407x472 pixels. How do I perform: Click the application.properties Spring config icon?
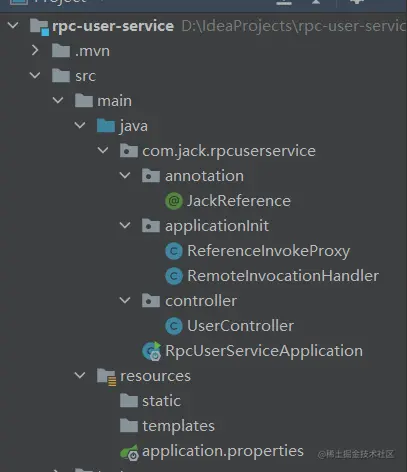click(x=129, y=452)
